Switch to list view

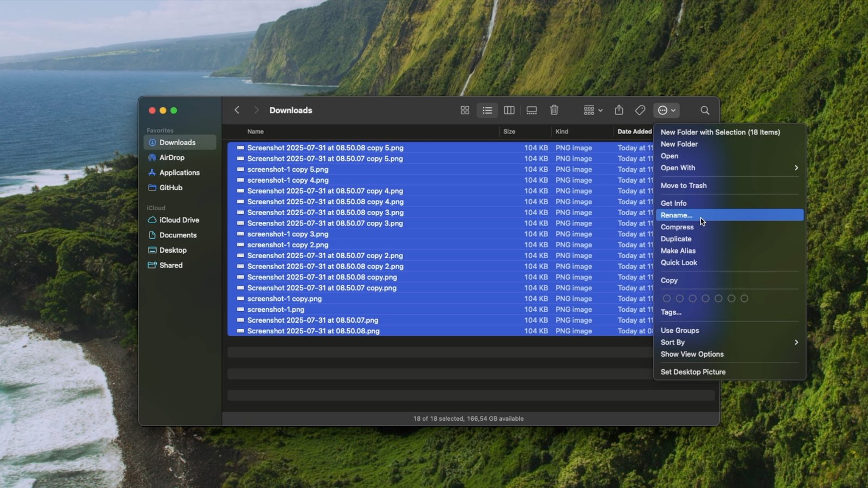pyautogui.click(x=487, y=110)
